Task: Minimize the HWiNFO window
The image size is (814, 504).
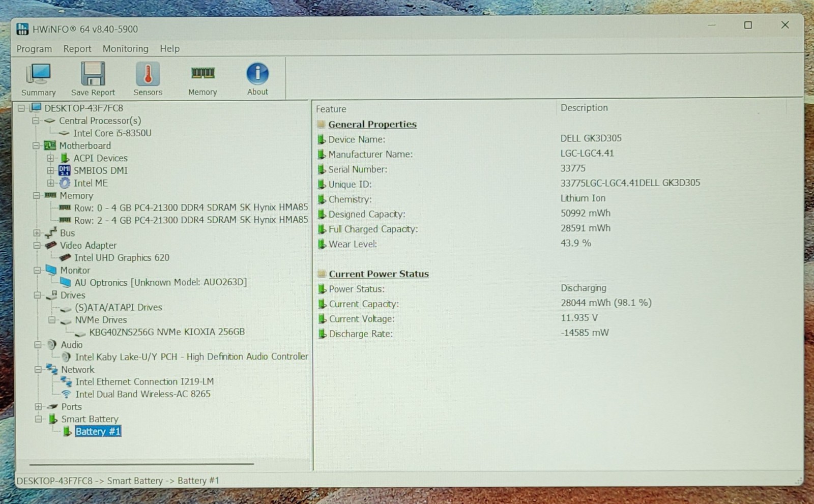Action: click(712, 25)
